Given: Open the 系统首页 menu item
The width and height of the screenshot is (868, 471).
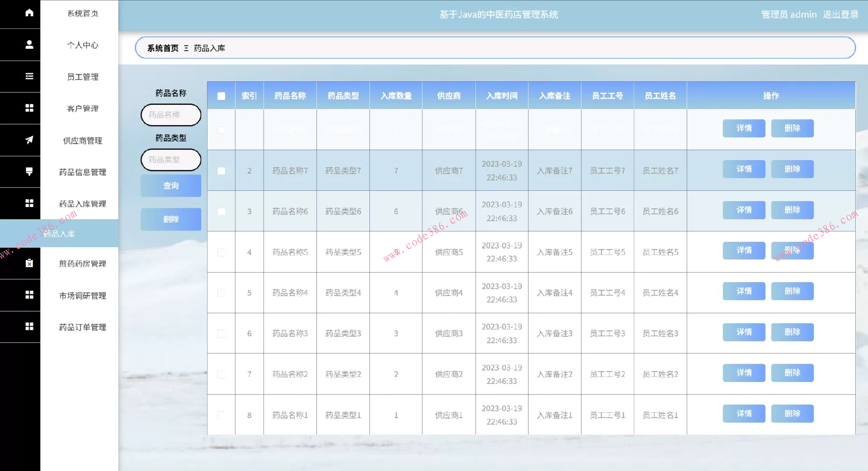Looking at the screenshot, I should click(x=82, y=14).
